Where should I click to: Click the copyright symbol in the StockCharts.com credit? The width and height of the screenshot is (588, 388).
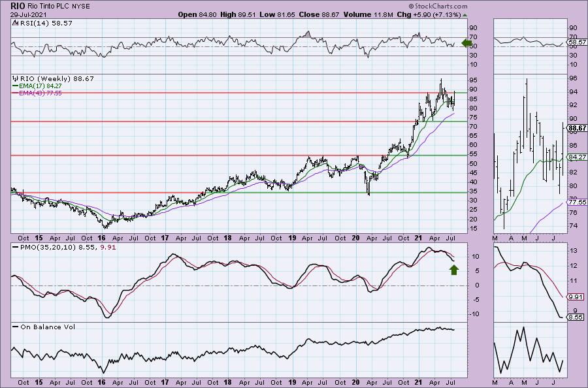click(x=411, y=6)
